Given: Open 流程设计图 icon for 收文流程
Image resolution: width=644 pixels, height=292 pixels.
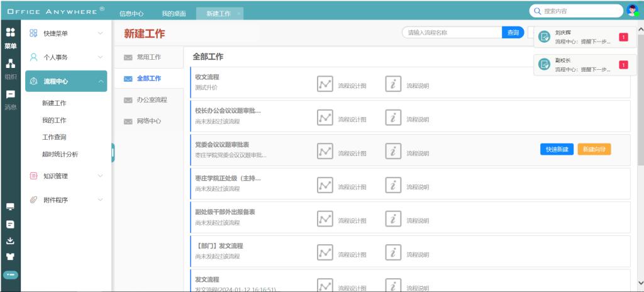Looking at the screenshot, I should pyautogui.click(x=325, y=84).
